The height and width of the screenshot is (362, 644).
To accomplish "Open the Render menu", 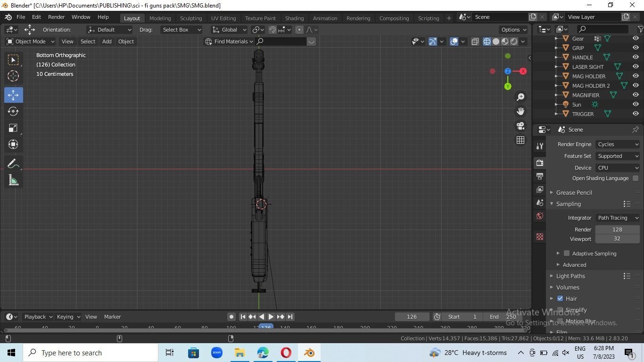I will coord(56,17).
